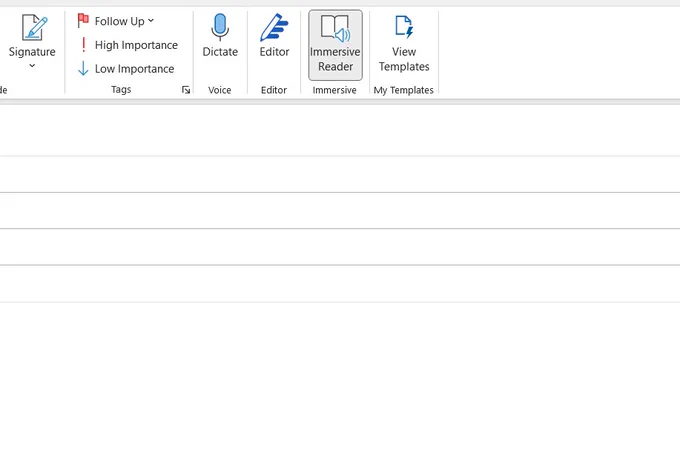Set a Follow Up flag
This screenshot has width=680, height=467.
click(x=115, y=21)
